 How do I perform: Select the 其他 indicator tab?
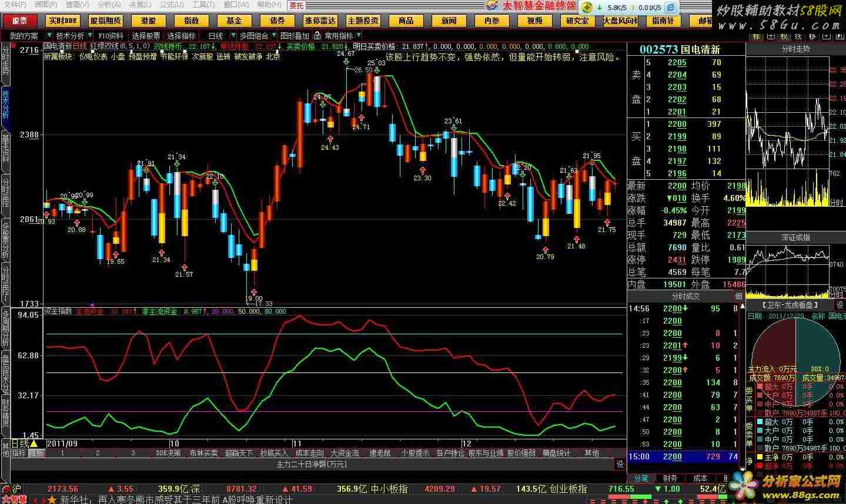pos(591,453)
